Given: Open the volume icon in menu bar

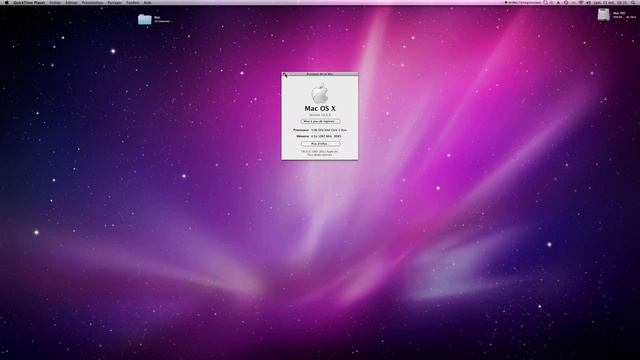Looking at the screenshot, I should point(588,2).
